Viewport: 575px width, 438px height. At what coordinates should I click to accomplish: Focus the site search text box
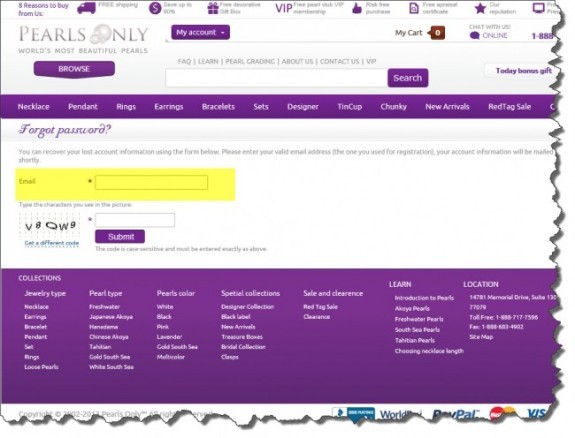pyautogui.click(x=276, y=78)
